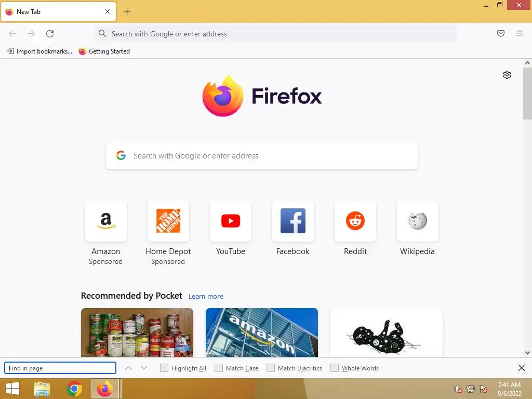The width and height of the screenshot is (532, 399).
Task: Select the New Tab tab
Action: (x=58, y=12)
